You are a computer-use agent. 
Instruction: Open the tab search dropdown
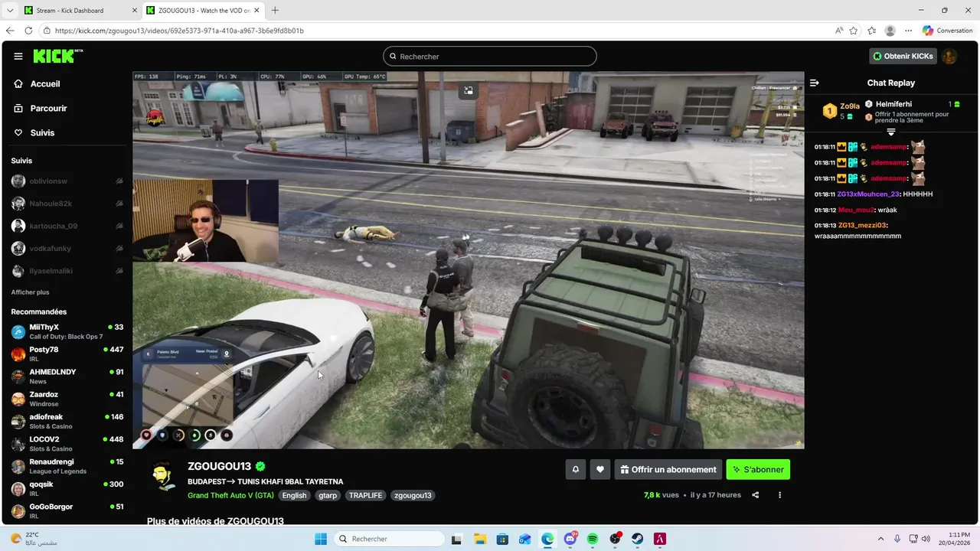pyautogui.click(x=10, y=11)
